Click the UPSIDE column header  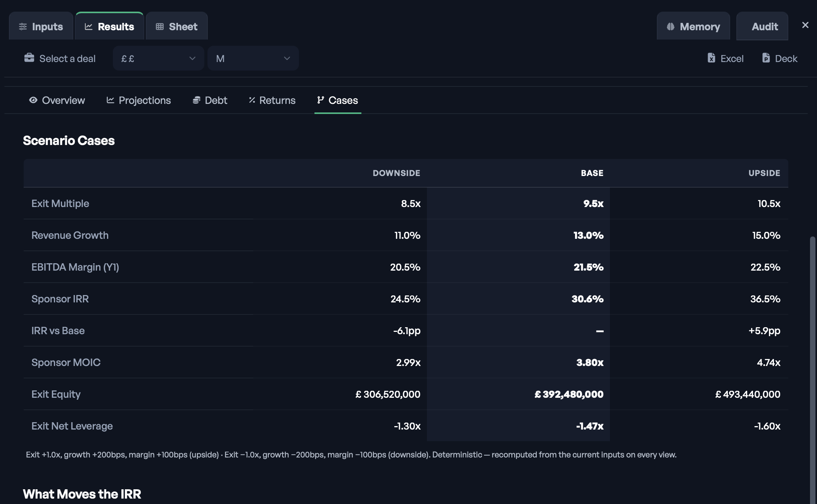(x=764, y=173)
